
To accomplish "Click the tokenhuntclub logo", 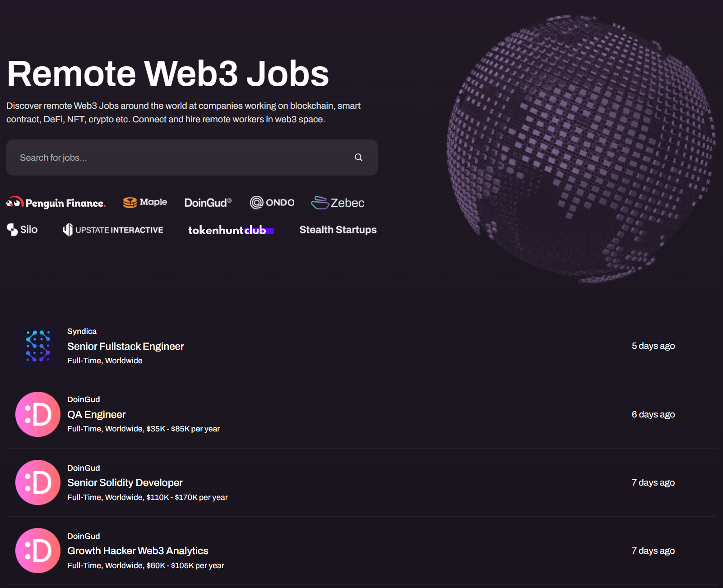I will tap(231, 230).
